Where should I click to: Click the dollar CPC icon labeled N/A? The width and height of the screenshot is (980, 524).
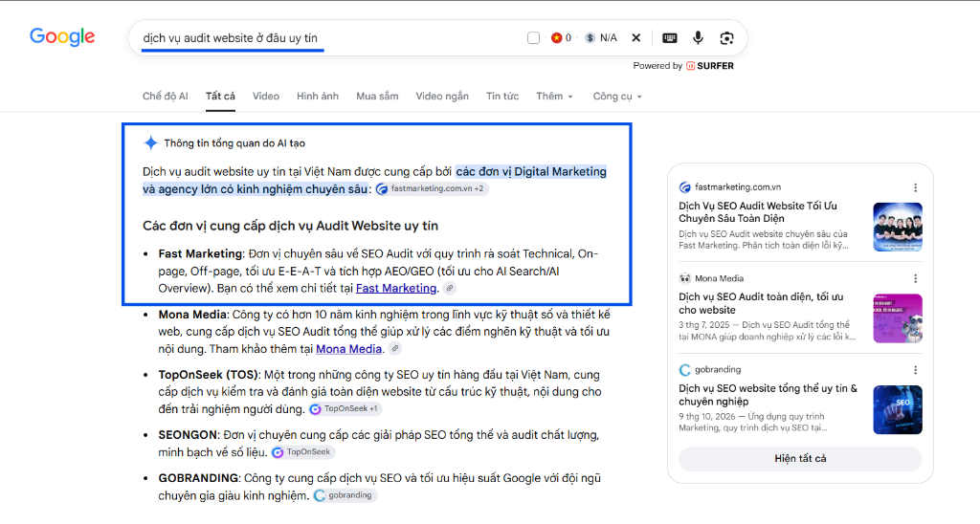click(x=590, y=38)
